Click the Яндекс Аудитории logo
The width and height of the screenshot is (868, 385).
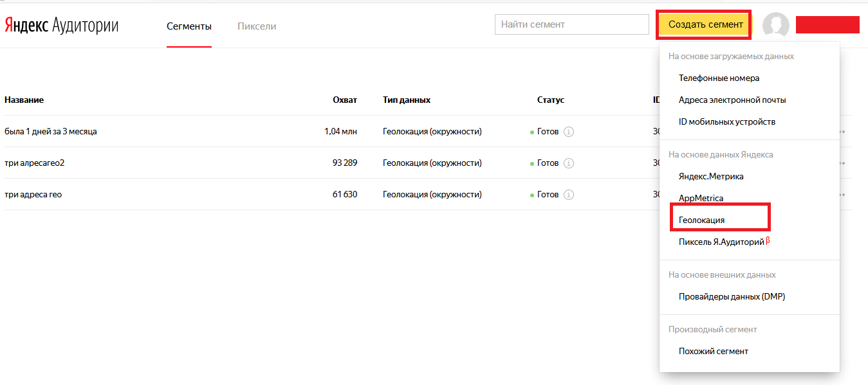[x=62, y=26]
